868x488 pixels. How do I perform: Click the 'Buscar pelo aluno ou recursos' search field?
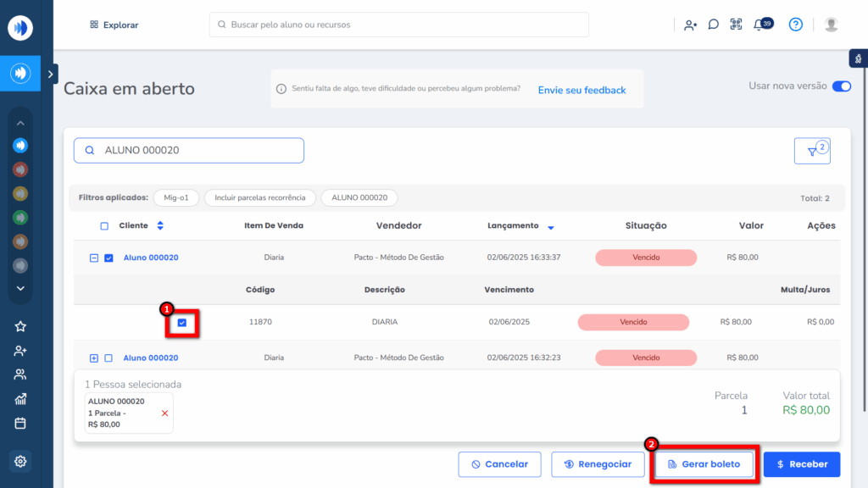coord(398,25)
